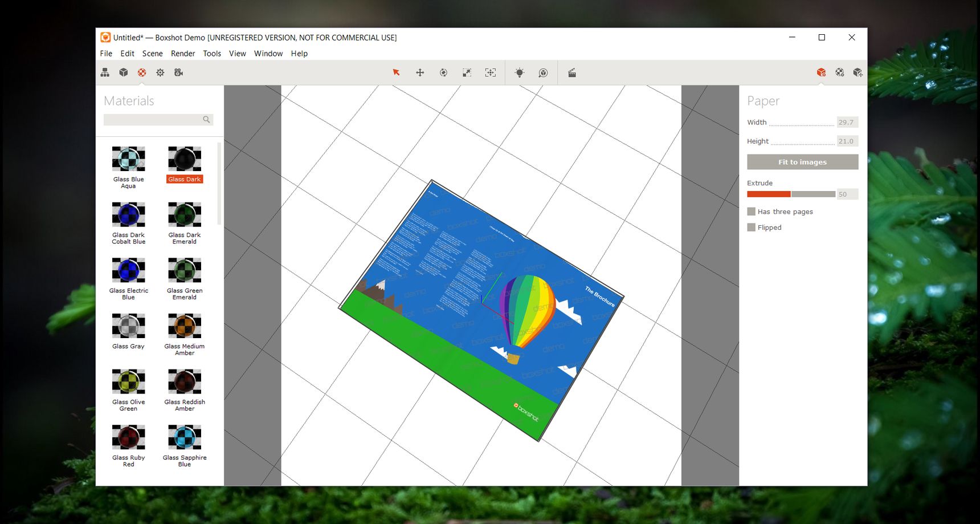Image resolution: width=980 pixels, height=524 pixels.
Task: Click the Paper panel heading
Action: 763,101
